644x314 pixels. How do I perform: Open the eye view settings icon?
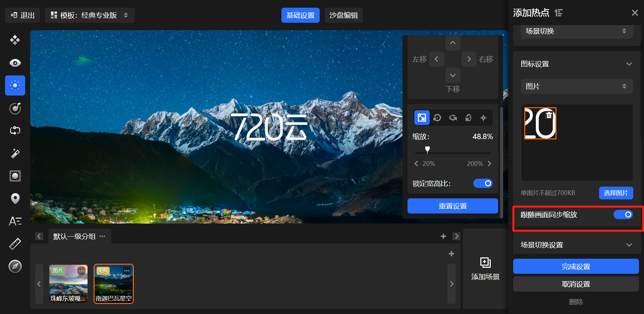tap(15, 63)
